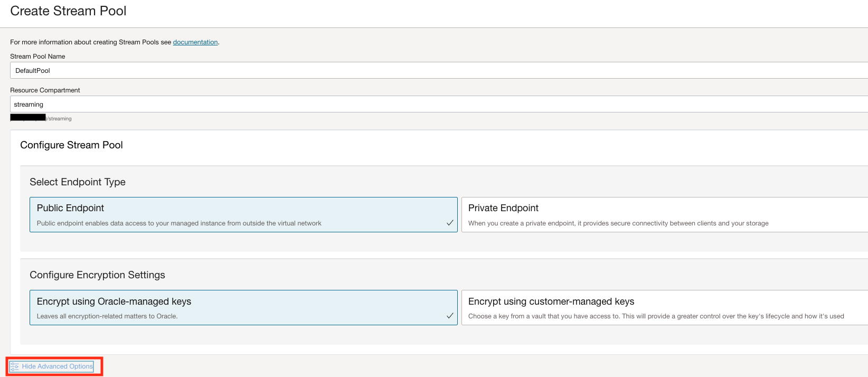Select the Public Endpoint option
The height and width of the screenshot is (377, 868).
243,214
